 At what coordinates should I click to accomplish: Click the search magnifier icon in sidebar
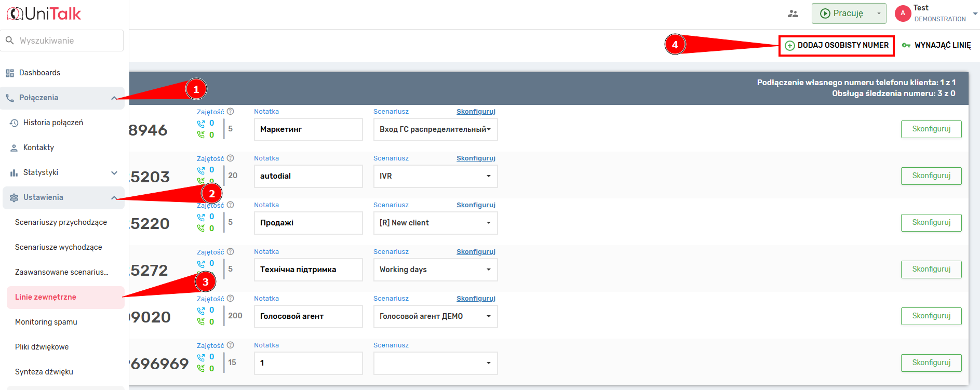click(9, 41)
